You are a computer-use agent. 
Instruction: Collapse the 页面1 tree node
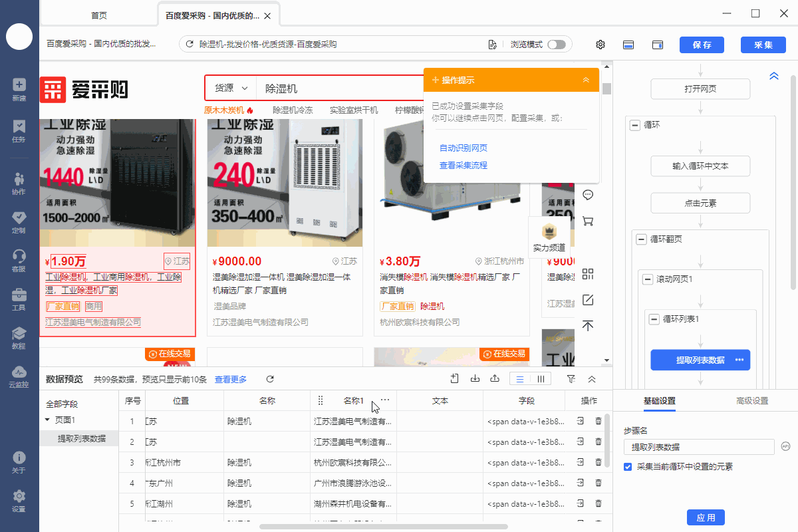(47, 420)
